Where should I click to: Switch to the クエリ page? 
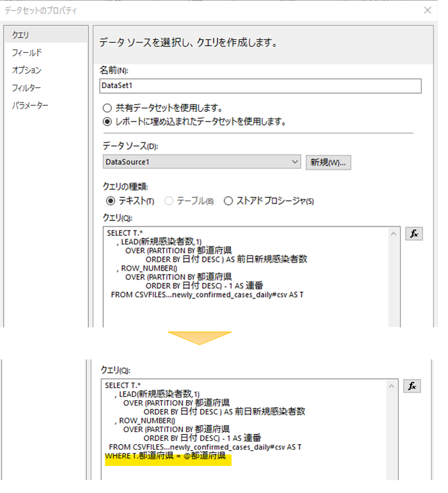coord(20,35)
